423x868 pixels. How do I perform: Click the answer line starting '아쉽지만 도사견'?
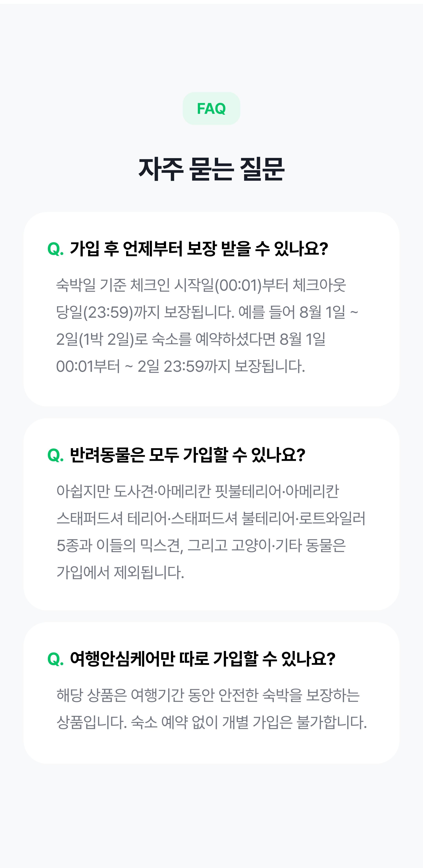pos(198,491)
